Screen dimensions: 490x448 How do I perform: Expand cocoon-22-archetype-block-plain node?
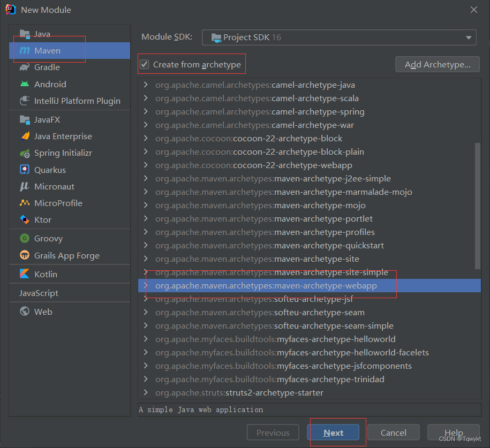tap(146, 151)
